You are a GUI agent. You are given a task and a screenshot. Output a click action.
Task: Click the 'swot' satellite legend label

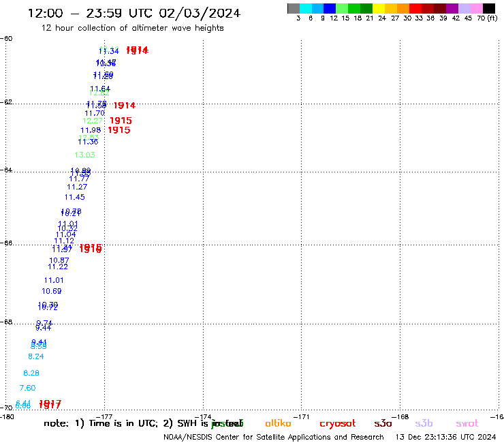(467, 423)
